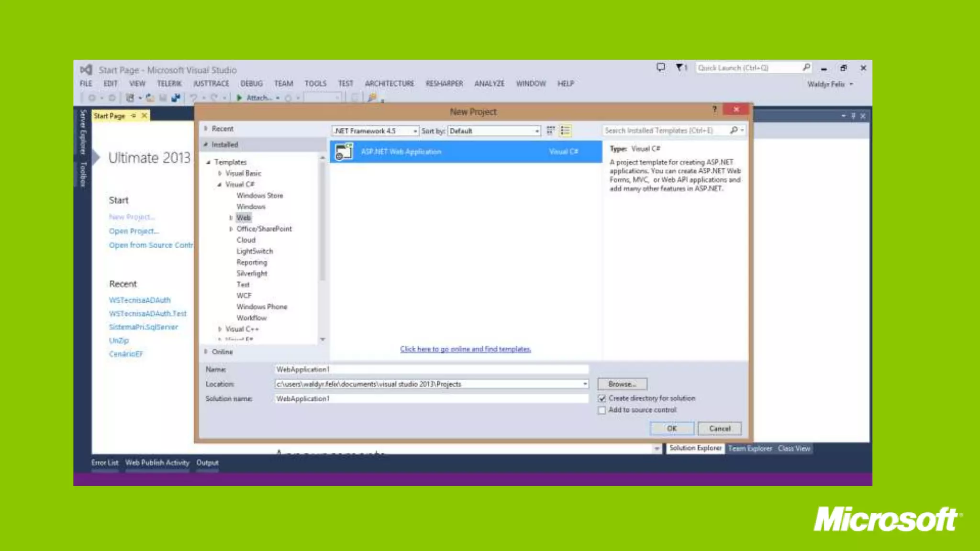Click the small icons view button
Viewport: 980px width, 551px height.
click(x=551, y=131)
